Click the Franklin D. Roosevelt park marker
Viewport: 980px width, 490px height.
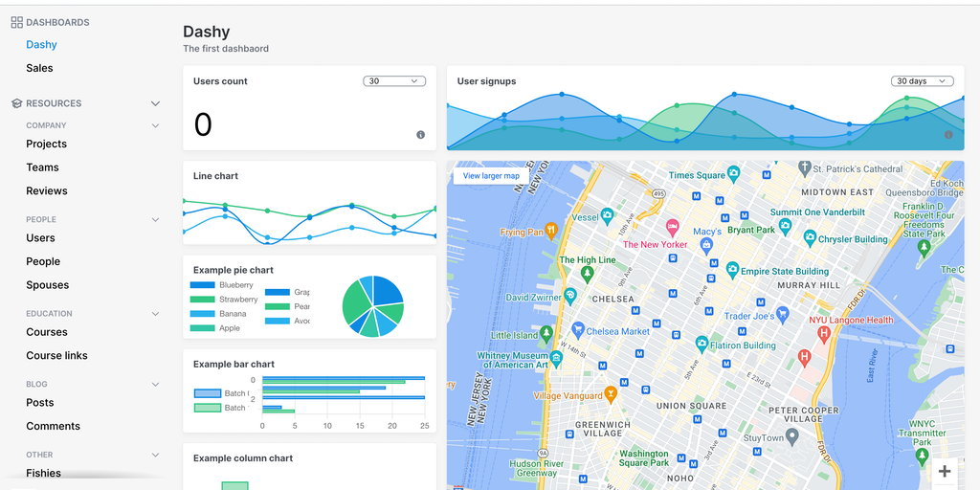pyautogui.click(x=924, y=248)
